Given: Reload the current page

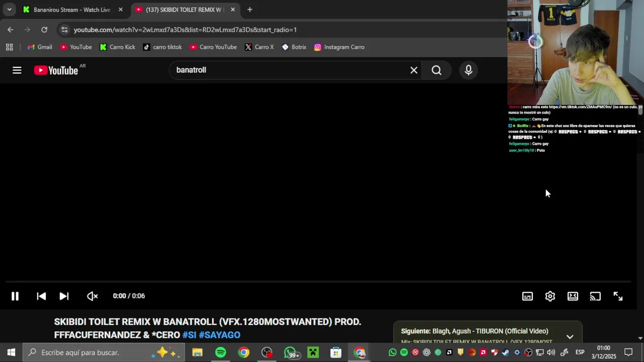Looking at the screenshot, I should click(44, 30).
